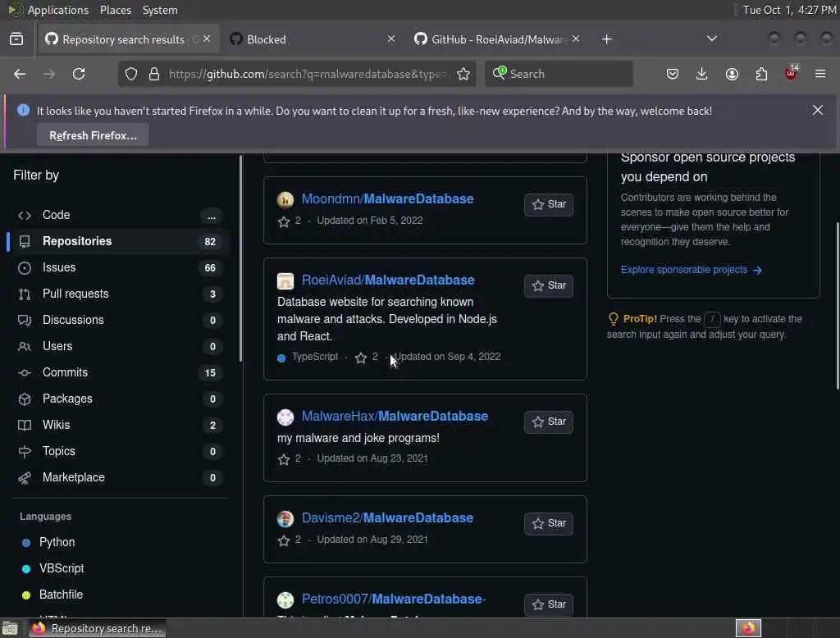Image resolution: width=840 pixels, height=638 pixels.
Task: Filter results by Pull requests
Action: 119,294
